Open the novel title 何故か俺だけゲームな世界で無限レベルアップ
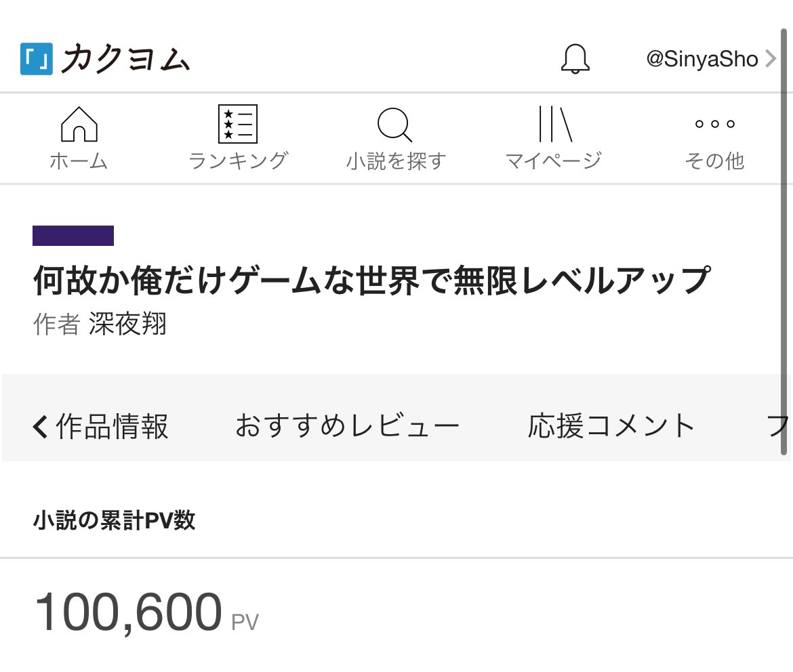 point(371,280)
